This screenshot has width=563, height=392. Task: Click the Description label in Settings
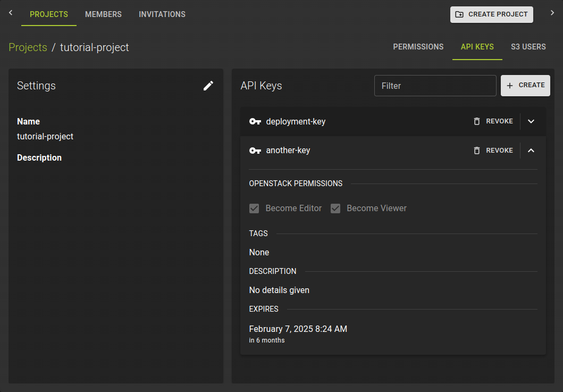[39, 158]
